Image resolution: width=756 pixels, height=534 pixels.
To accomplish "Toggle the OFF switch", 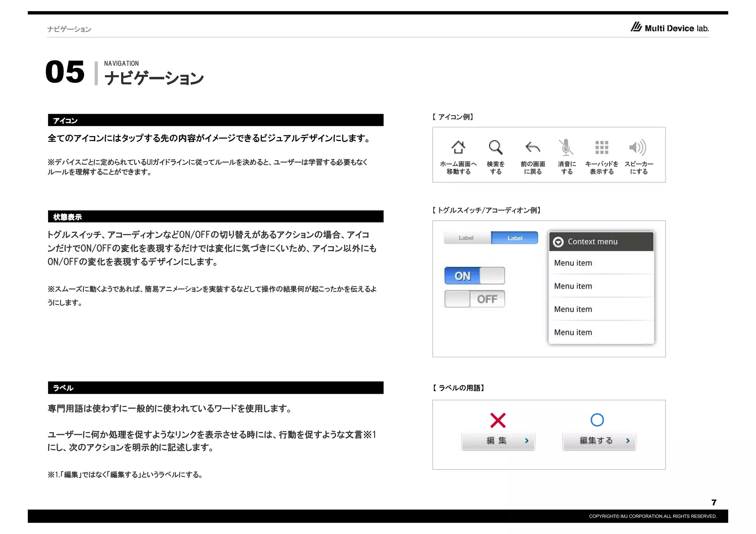I will point(474,299).
